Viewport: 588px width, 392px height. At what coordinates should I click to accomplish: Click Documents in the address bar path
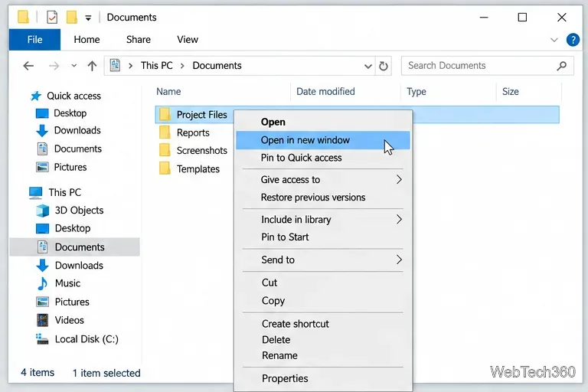pyautogui.click(x=217, y=66)
